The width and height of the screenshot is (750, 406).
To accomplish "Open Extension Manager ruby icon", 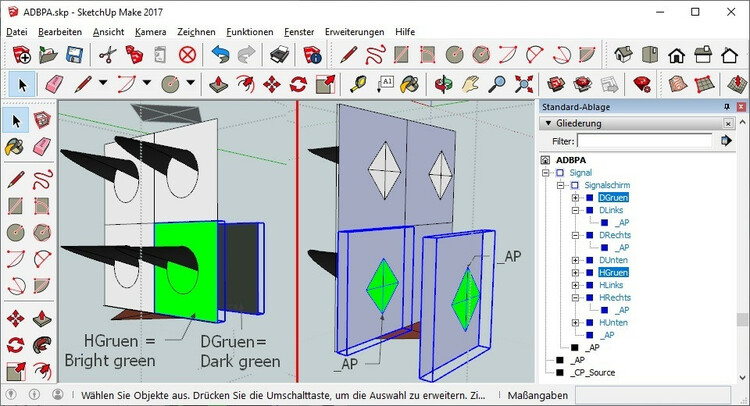I will coord(642,84).
